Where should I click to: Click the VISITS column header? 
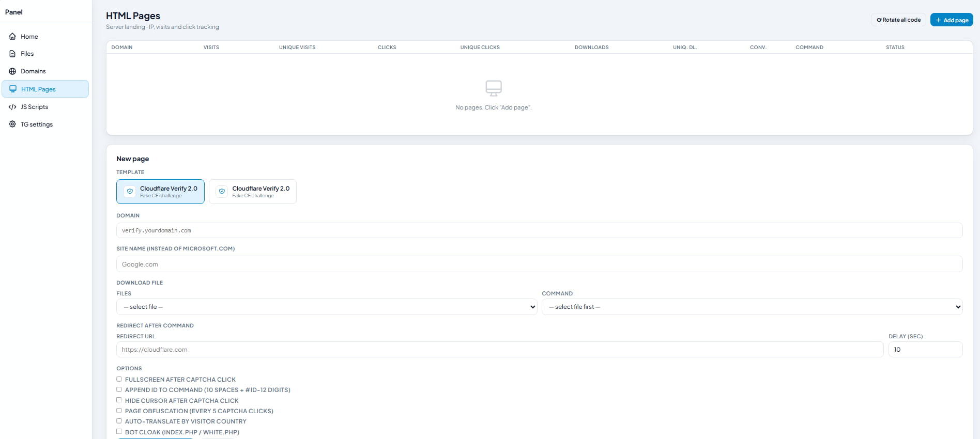click(211, 48)
